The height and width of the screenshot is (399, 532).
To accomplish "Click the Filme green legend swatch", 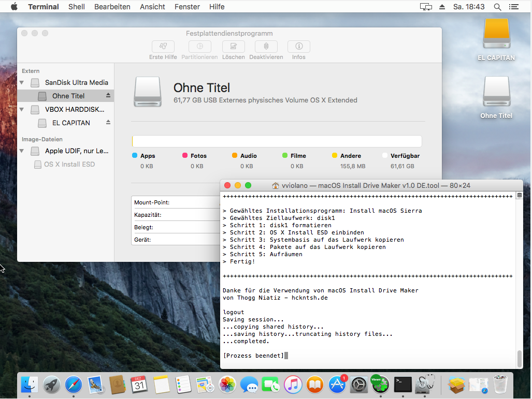I will click(x=285, y=155).
